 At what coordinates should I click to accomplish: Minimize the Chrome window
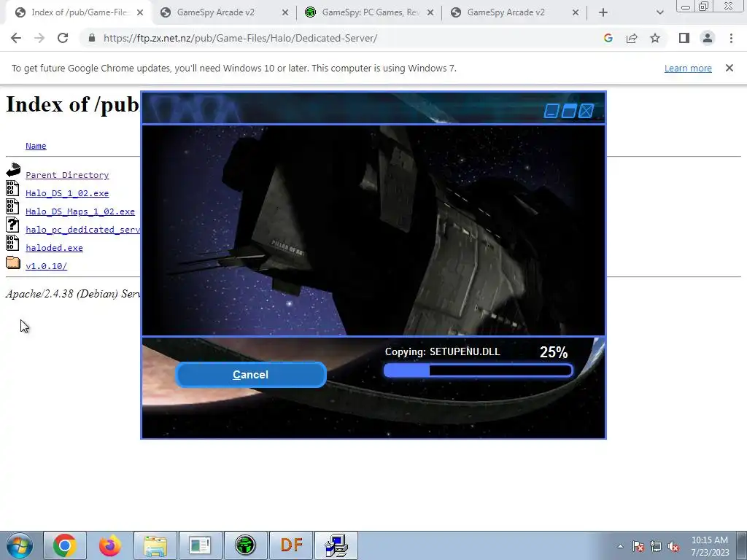[x=686, y=7]
